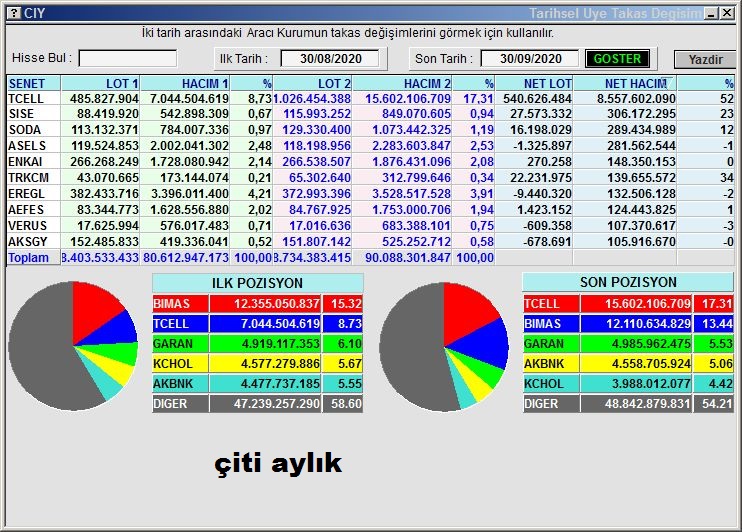Click total HACIM 1 value 80.612.947.173
This screenshot has width=742, height=532.
point(186,258)
